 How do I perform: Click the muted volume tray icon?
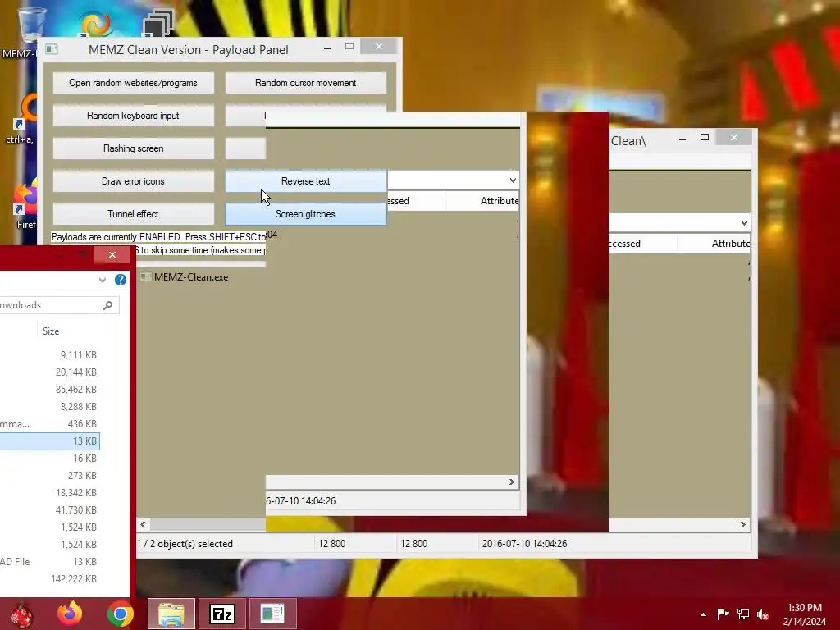tap(763, 614)
